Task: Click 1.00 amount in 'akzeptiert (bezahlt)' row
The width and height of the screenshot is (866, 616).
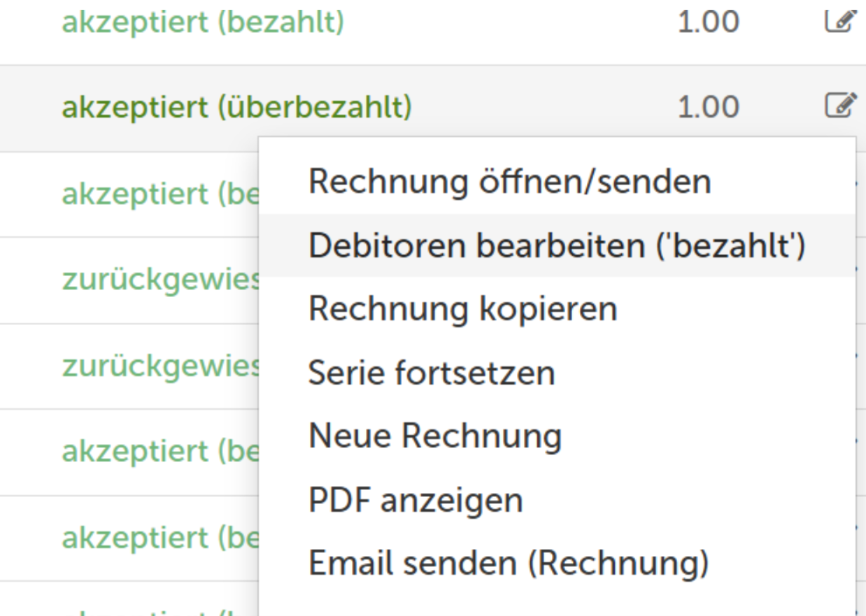Action: tap(708, 22)
